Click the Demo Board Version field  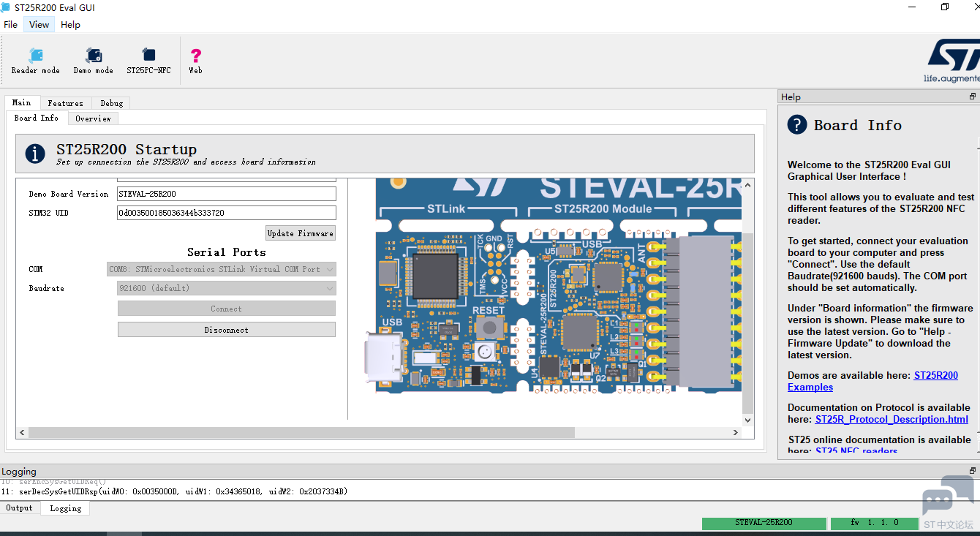point(227,194)
